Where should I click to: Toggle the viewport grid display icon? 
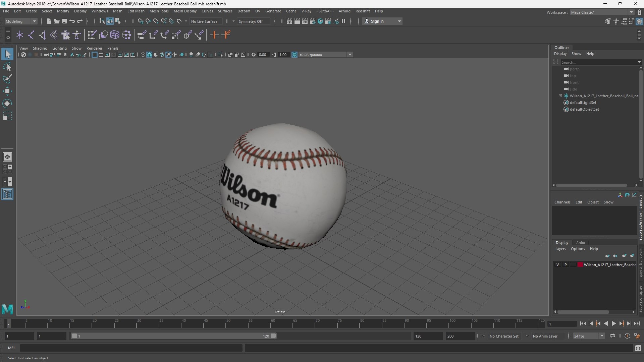pyautogui.click(x=95, y=55)
